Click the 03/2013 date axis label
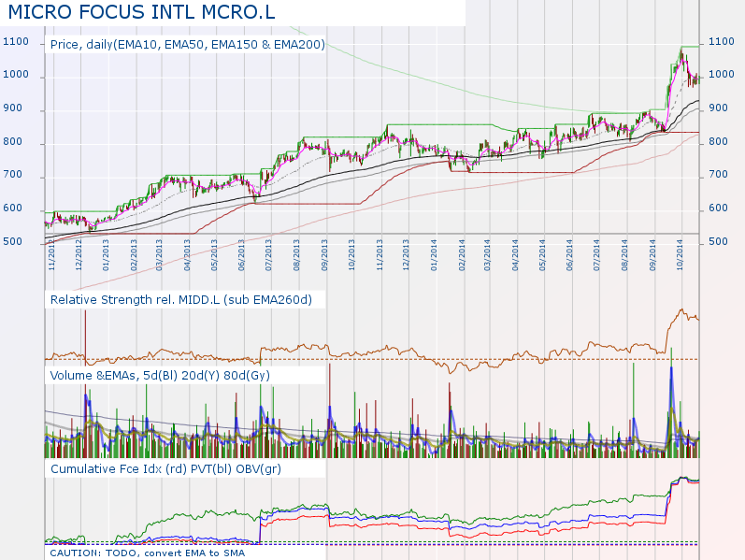This screenshot has height=560, width=745. (x=159, y=255)
